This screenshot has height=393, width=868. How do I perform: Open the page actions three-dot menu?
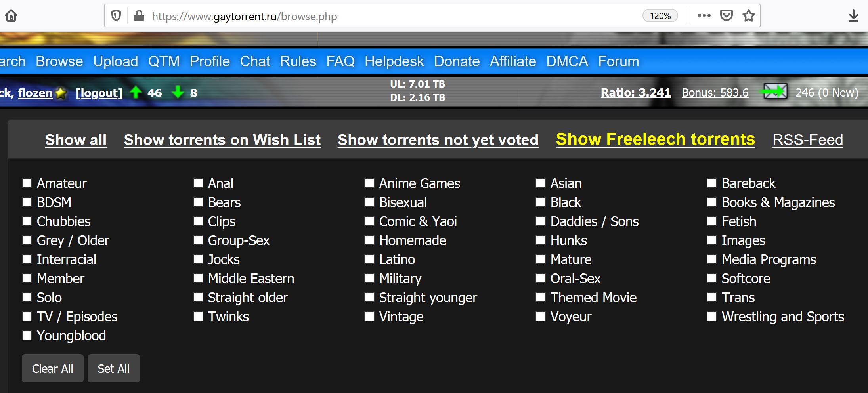(704, 16)
